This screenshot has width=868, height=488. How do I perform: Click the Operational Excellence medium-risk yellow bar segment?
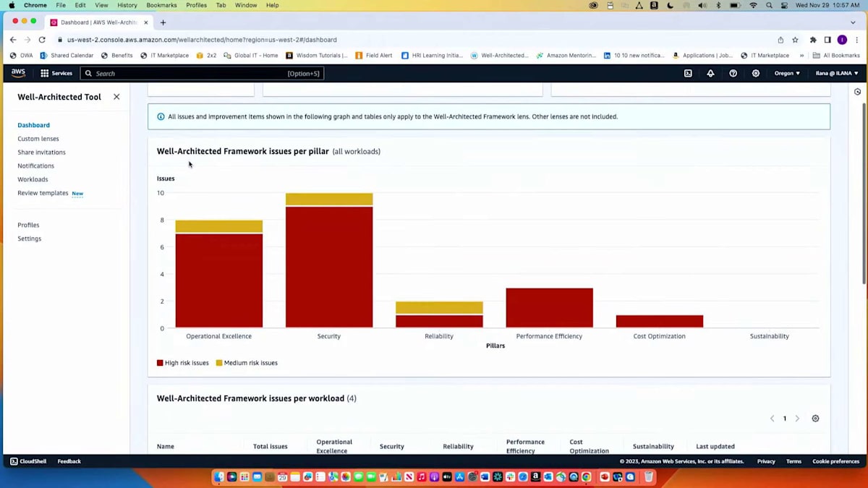(x=219, y=226)
